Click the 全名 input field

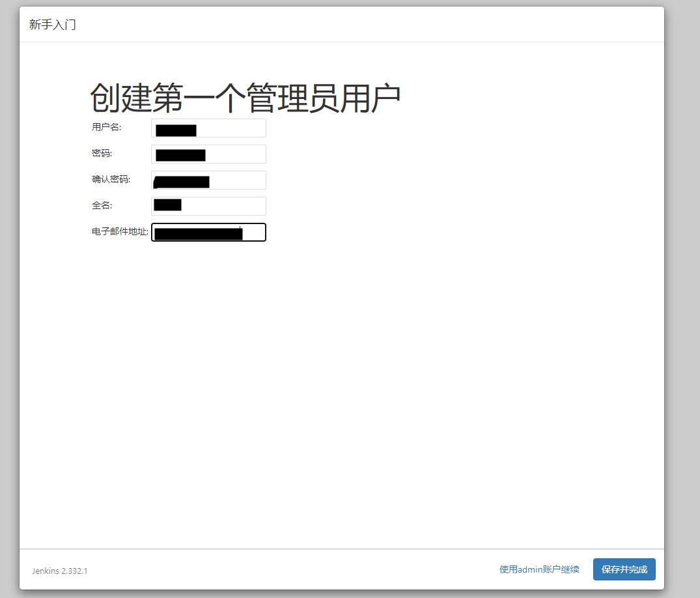tap(208, 206)
